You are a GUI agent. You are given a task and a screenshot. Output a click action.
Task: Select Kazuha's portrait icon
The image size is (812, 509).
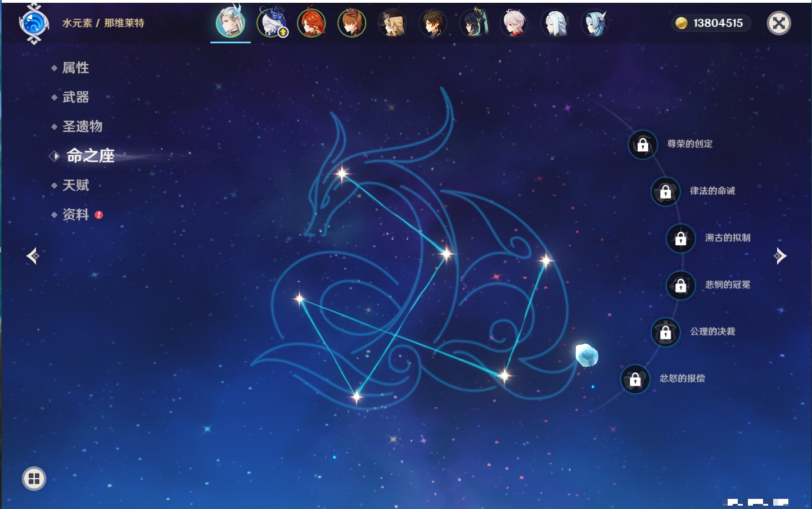tap(514, 24)
